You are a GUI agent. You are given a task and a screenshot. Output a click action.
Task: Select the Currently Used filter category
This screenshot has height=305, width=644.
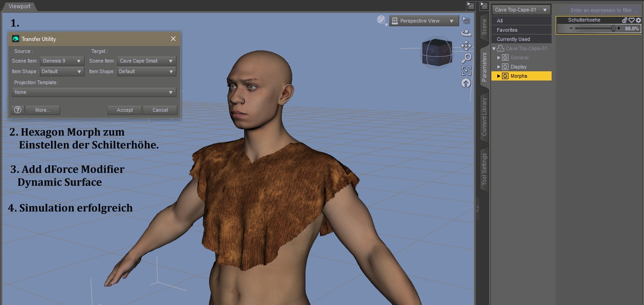(521, 39)
